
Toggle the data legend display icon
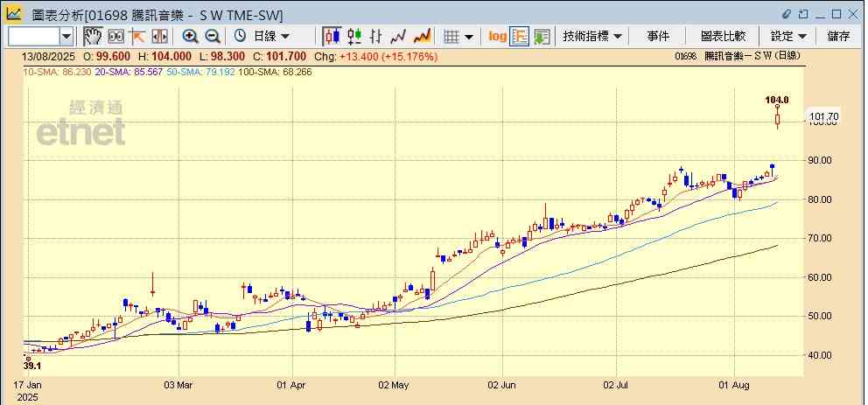coord(519,37)
